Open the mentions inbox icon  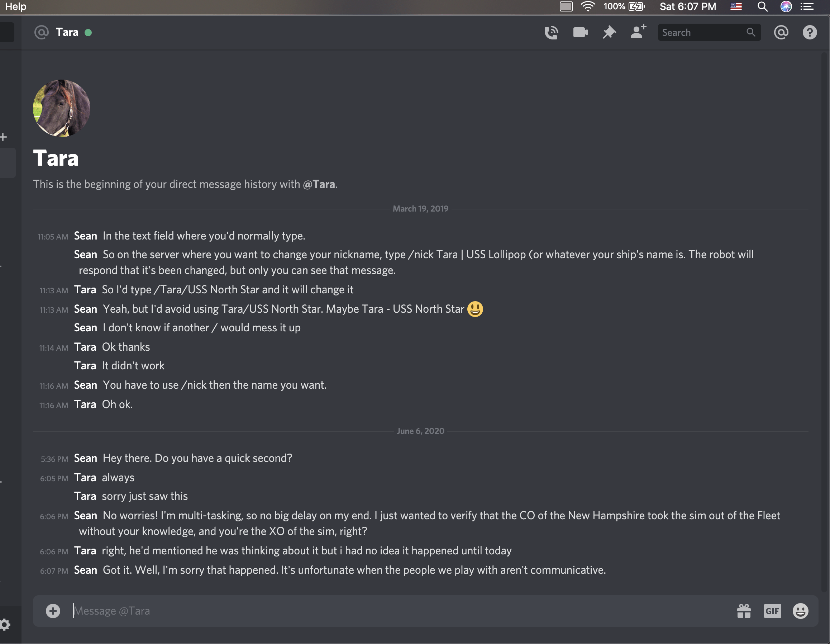pyautogui.click(x=781, y=33)
